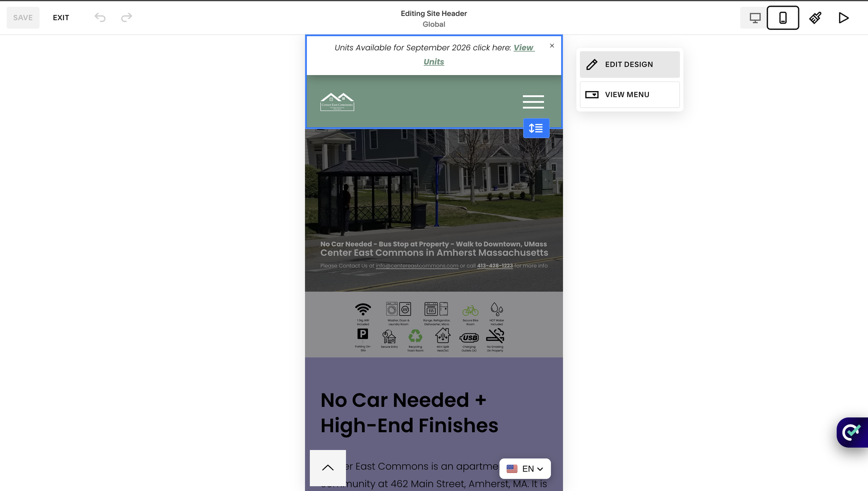This screenshot has width=868, height=491.
Task: Undo the last change
Action: tap(100, 17)
